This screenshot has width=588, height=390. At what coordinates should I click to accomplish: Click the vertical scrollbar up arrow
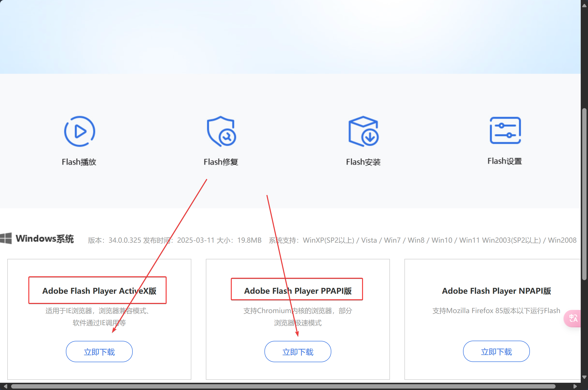(584, 6)
